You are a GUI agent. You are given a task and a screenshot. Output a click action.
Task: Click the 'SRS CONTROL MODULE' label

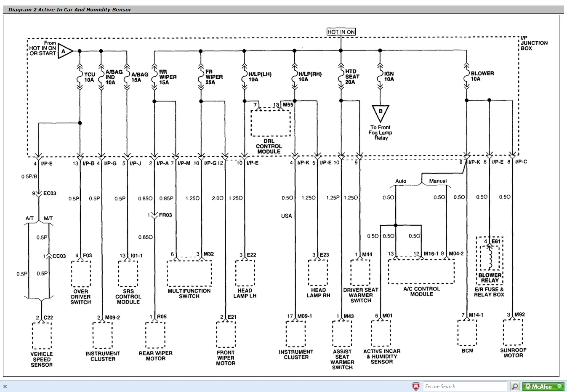point(128,296)
